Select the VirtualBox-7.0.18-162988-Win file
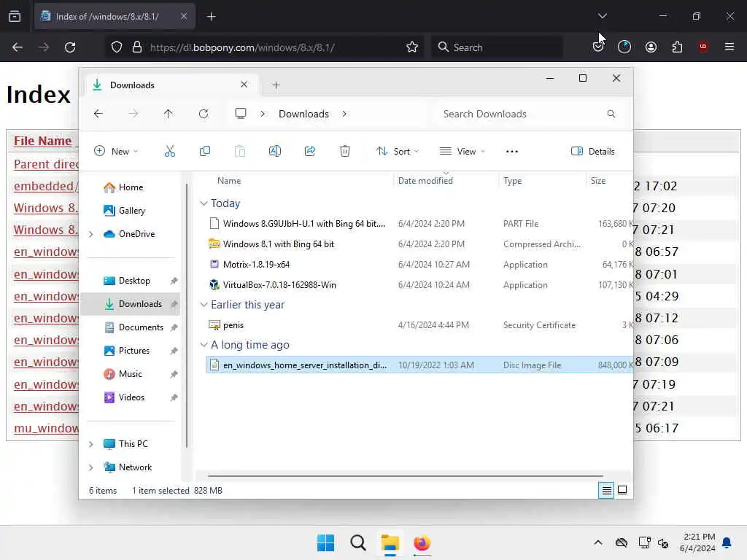 [279, 285]
